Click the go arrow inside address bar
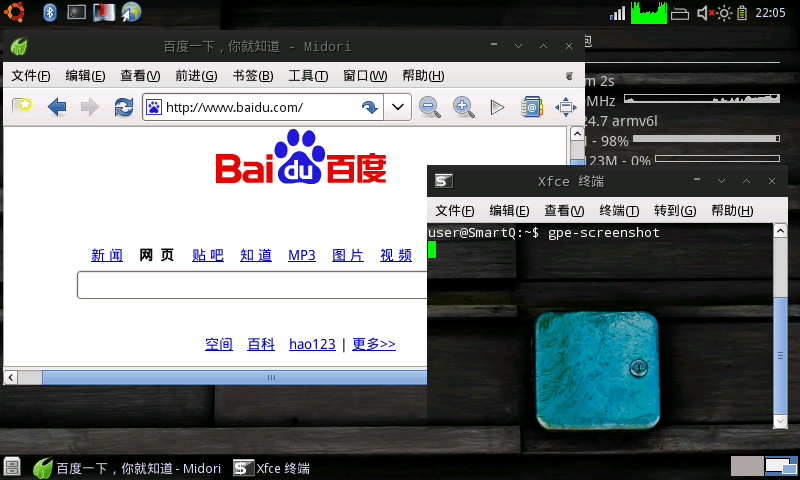This screenshot has width=800, height=480. coord(369,107)
